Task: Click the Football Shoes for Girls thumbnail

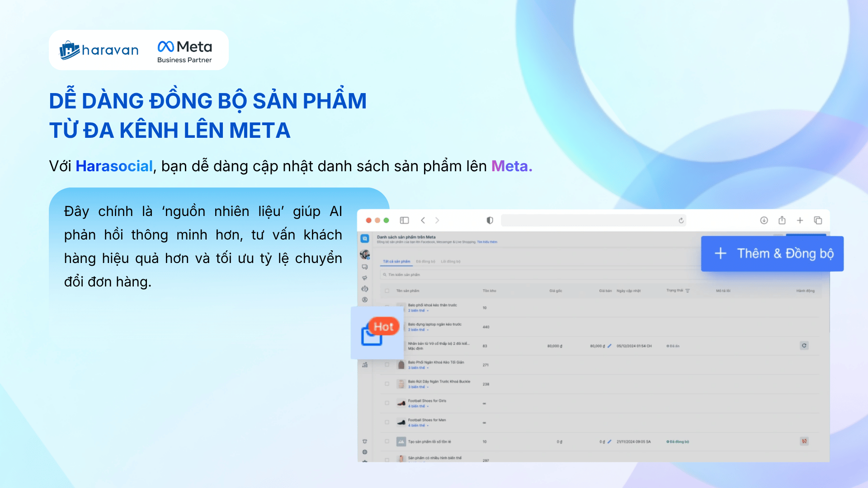Action: click(401, 403)
